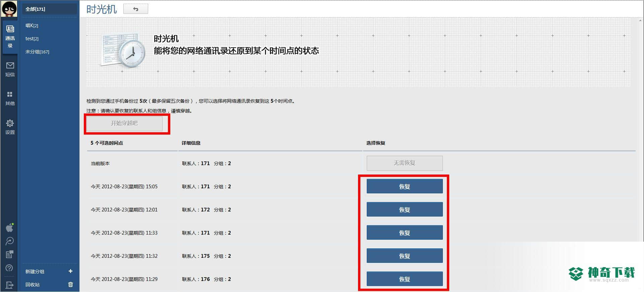Click the 无需恢复 button for current version
644x292 pixels.
pos(405,163)
